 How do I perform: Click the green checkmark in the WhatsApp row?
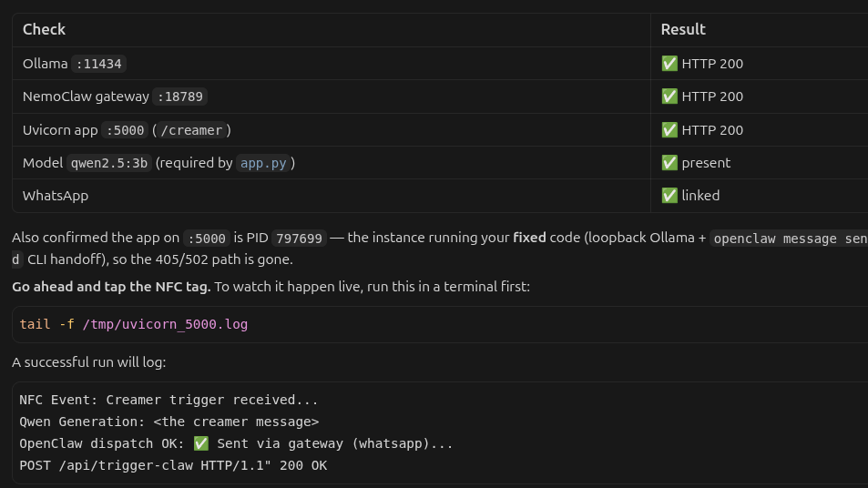coord(669,196)
